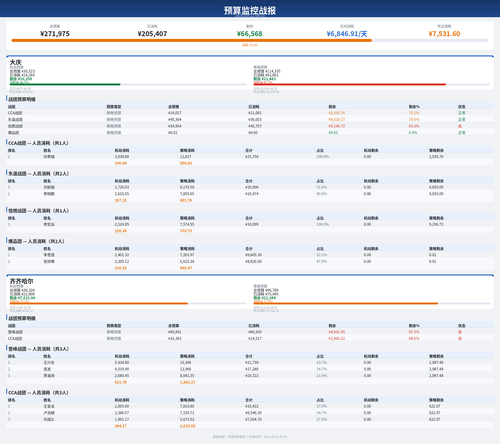Click the ¥15,756 total cell

[x=252, y=157]
